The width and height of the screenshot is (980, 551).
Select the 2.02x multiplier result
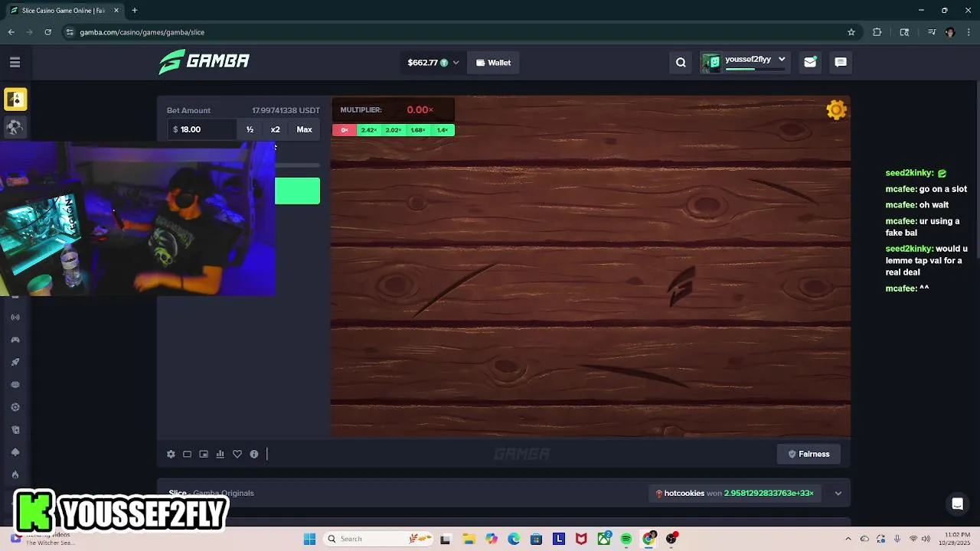point(394,130)
